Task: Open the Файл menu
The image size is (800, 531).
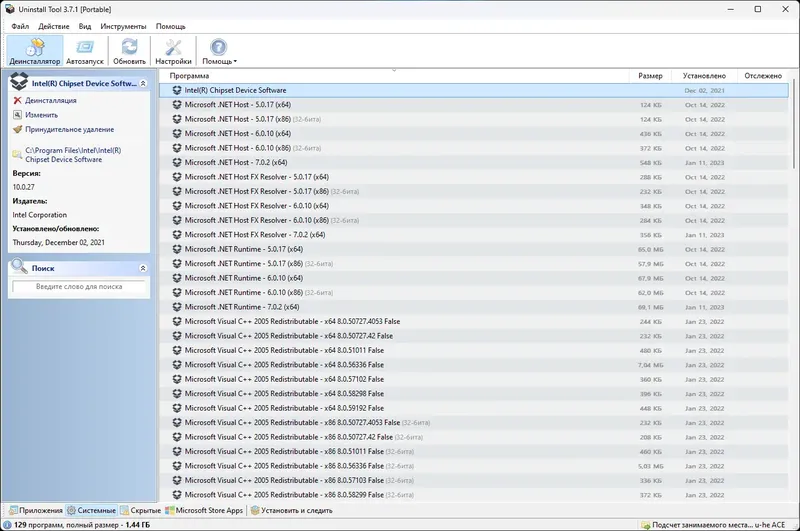Action: (20, 26)
